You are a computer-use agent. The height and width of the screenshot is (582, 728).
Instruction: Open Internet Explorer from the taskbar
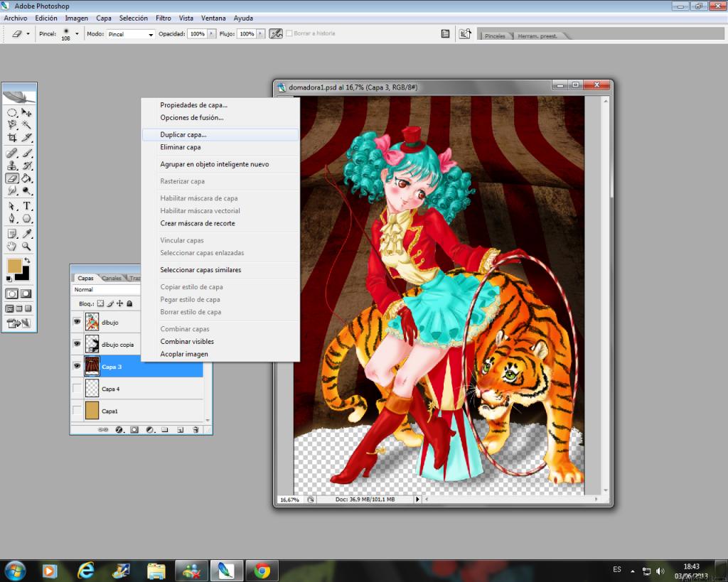[85, 570]
